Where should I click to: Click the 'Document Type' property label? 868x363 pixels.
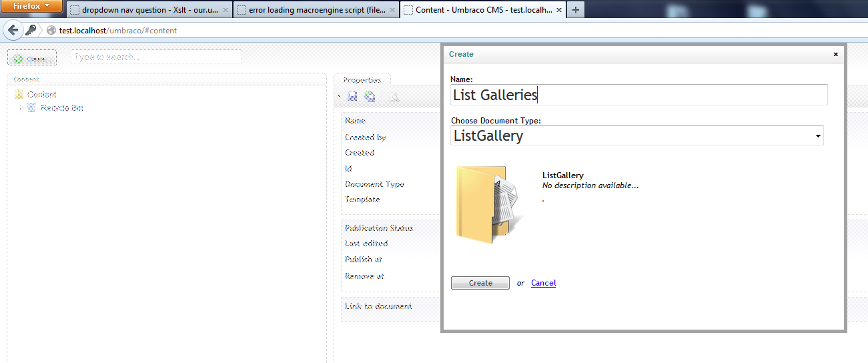point(374,184)
